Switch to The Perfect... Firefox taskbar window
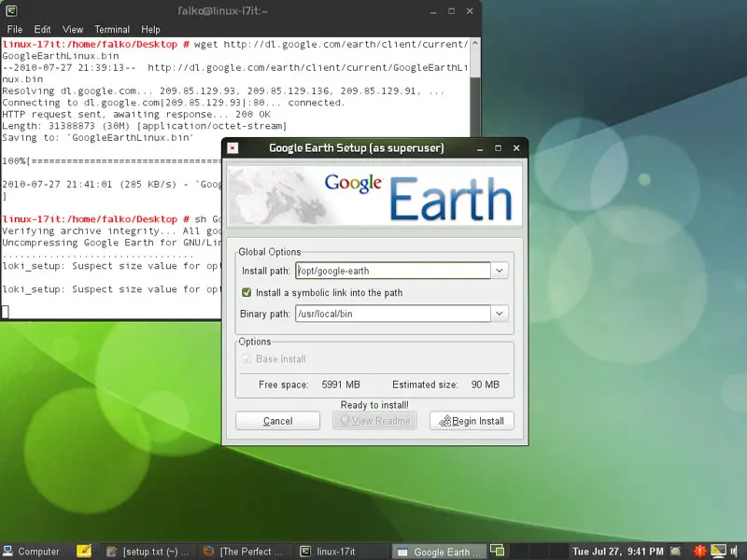 pos(243,552)
